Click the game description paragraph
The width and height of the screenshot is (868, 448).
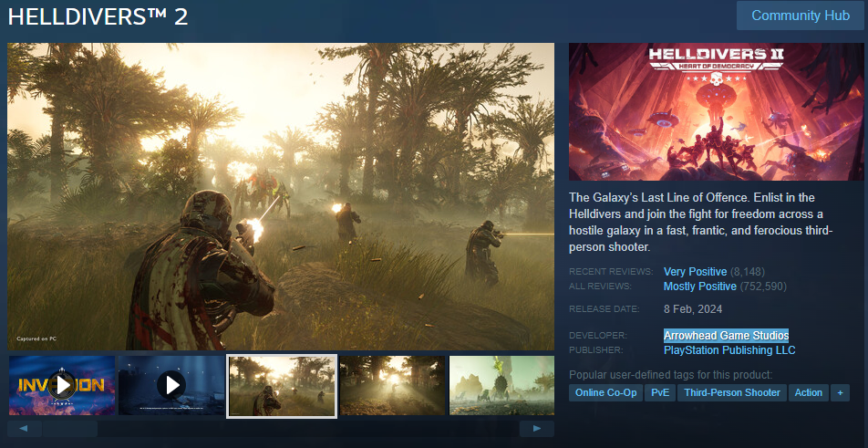pyautogui.click(x=701, y=222)
